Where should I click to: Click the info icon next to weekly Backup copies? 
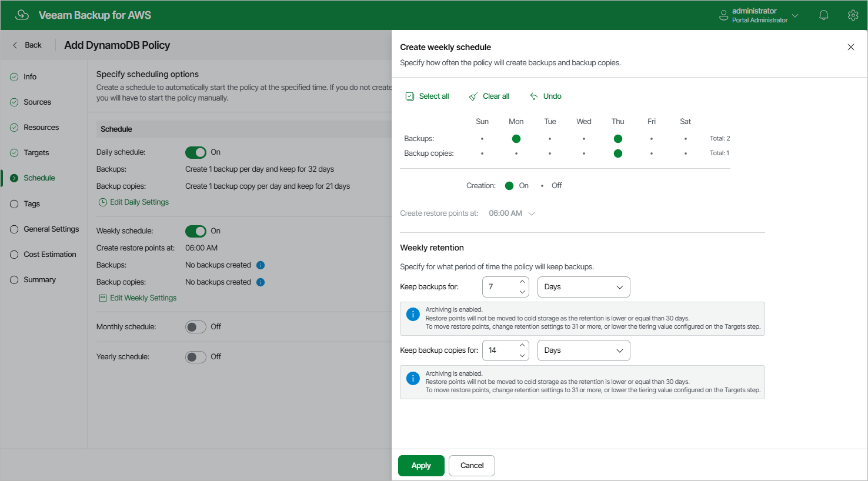261,282
